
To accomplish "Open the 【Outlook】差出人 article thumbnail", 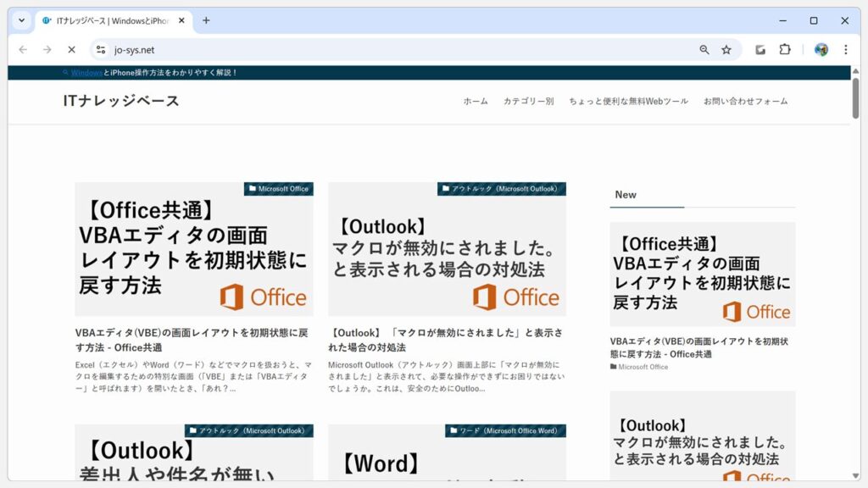I will 194,452.
